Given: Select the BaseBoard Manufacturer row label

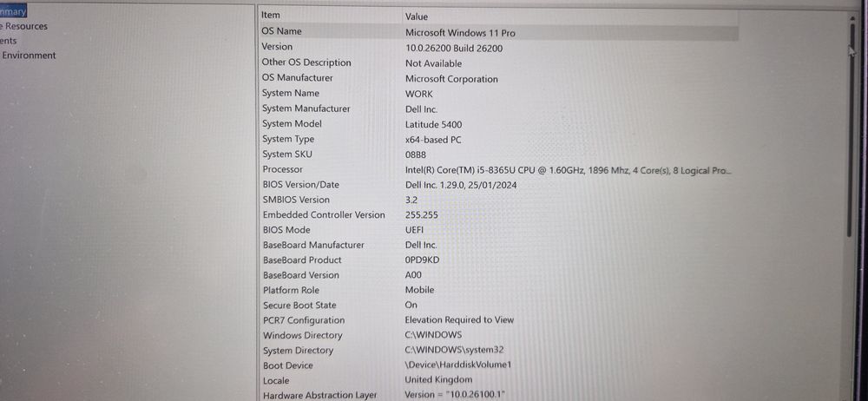Looking at the screenshot, I should click(313, 245).
